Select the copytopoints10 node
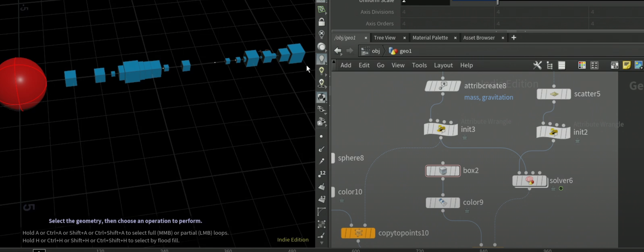The height and width of the screenshot is (252, 644). (x=358, y=233)
